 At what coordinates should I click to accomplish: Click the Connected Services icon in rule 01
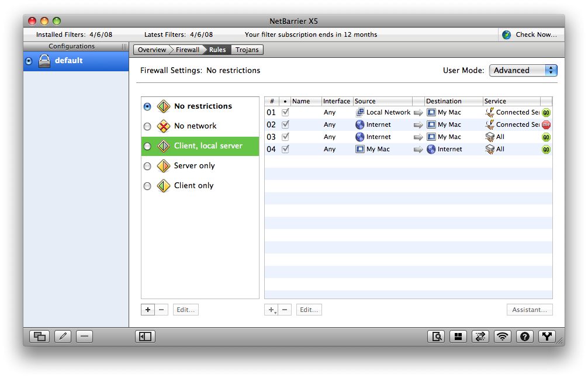[489, 112]
